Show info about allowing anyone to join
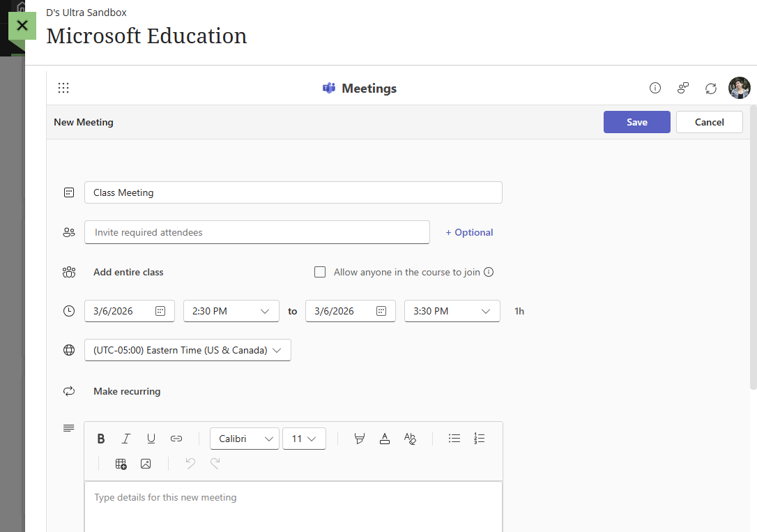 click(489, 272)
